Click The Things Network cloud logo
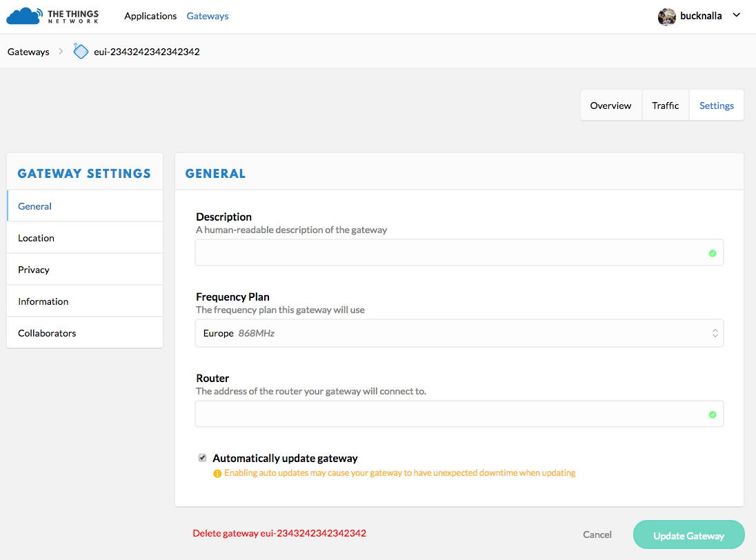This screenshot has height=560, width=756. (x=23, y=14)
